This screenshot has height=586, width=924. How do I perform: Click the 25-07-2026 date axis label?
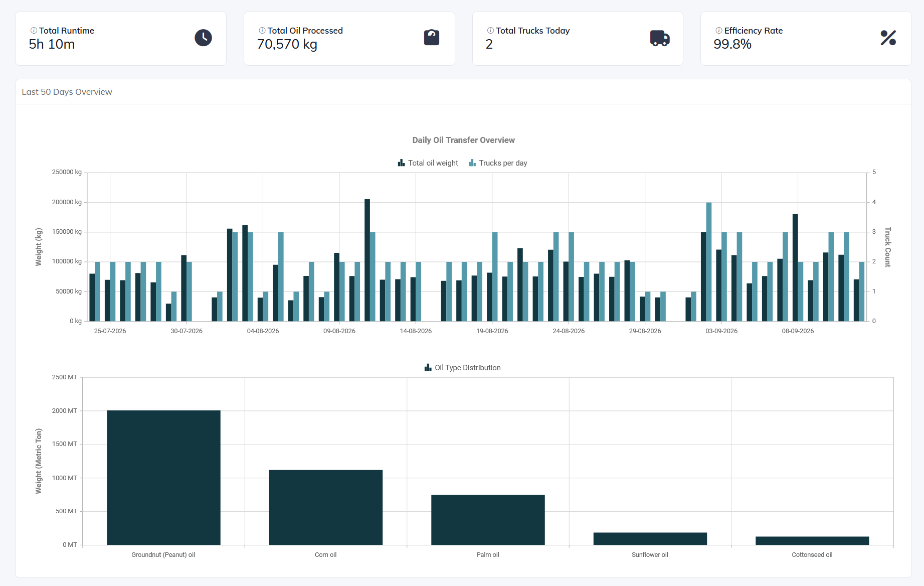pyautogui.click(x=110, y=331)
